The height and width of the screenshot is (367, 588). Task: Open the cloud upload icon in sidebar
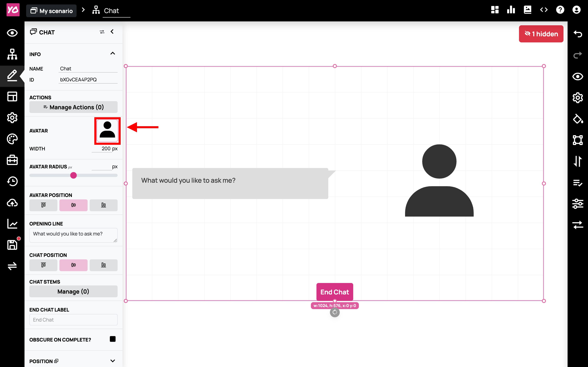12,203
